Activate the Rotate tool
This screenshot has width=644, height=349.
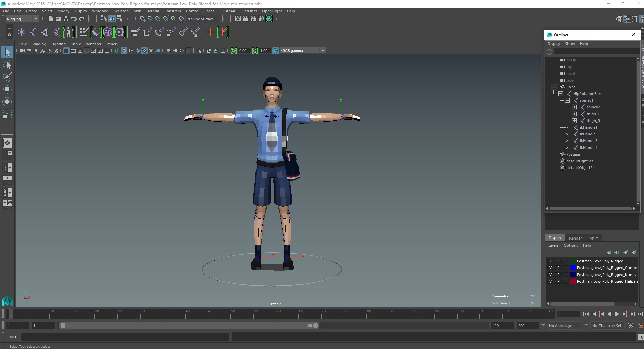click(x=7, y=102)
